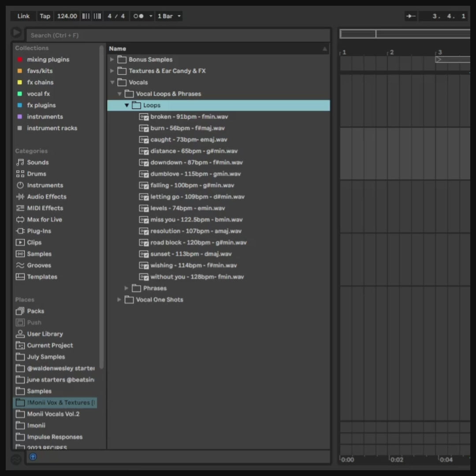476x476 pixels.
Task: Click the metronome toggle icon
Action: pyautogui.click(x=138, y=16)
